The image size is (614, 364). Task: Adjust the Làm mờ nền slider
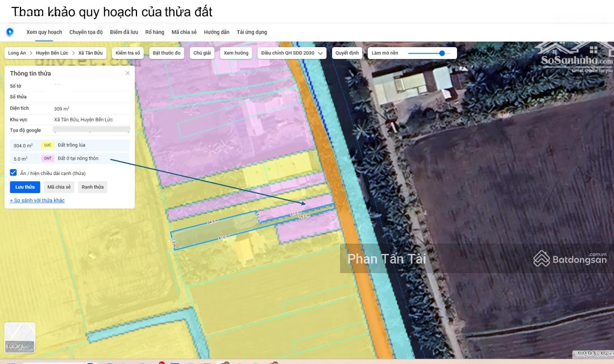[x=442, y=53]
